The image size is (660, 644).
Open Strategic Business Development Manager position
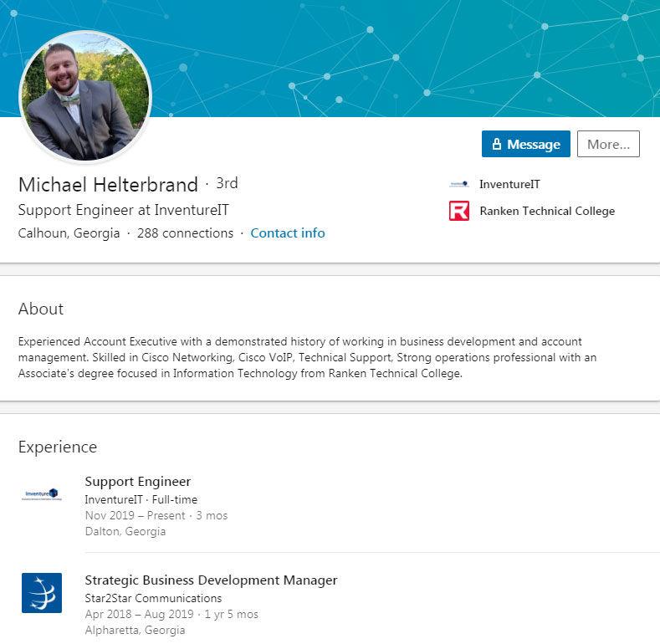211,580
